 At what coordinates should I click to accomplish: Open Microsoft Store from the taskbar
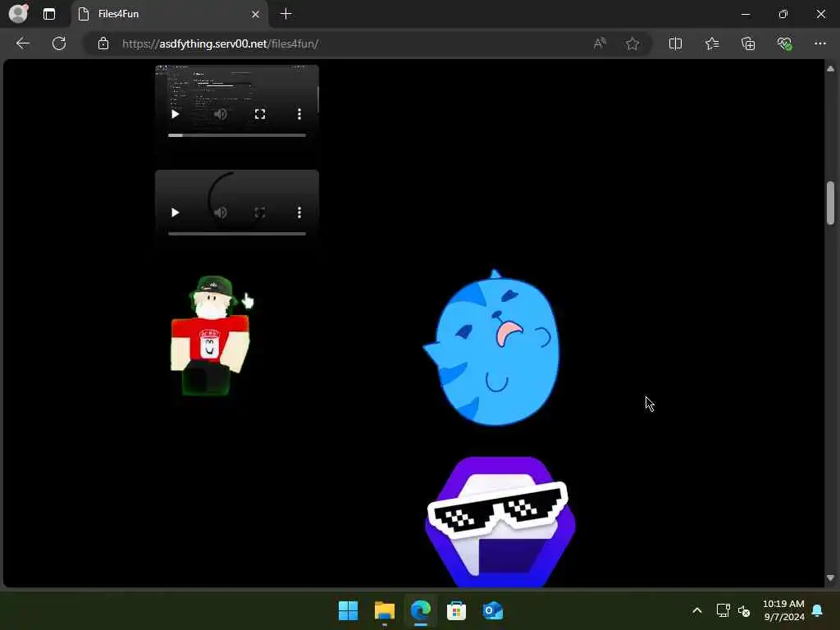[x=456, y=610]
